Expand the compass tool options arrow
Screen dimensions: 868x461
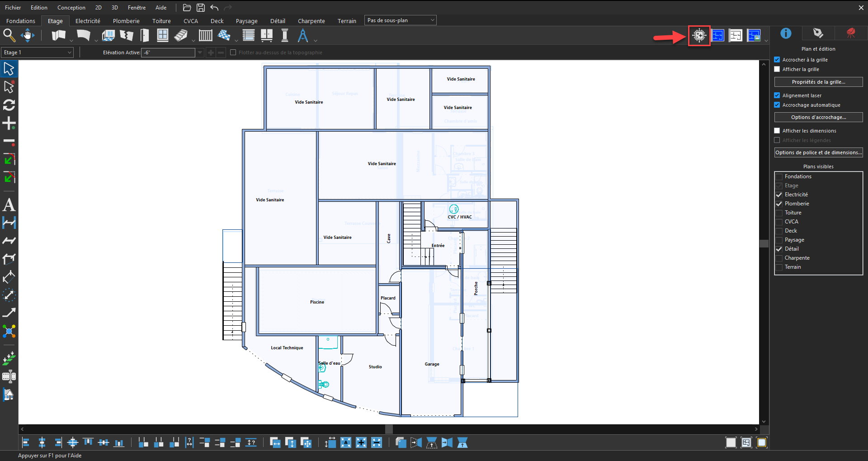point(316,40)
